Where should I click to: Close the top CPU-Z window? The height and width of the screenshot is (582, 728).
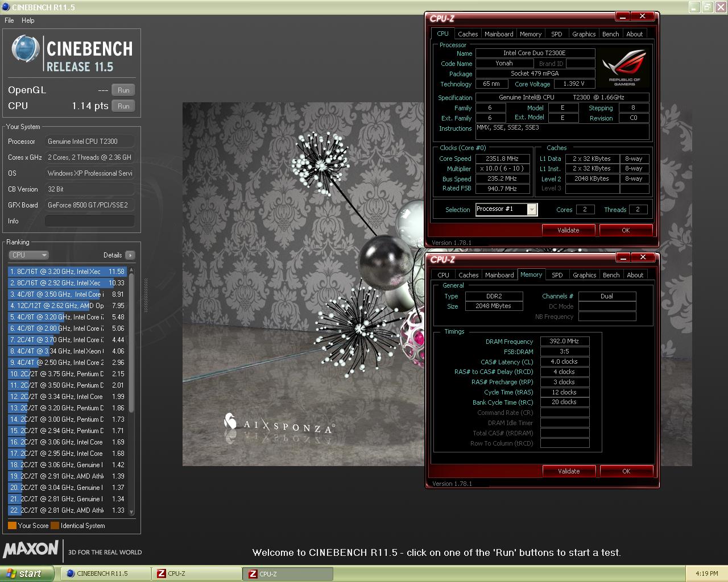pos(642,16)
